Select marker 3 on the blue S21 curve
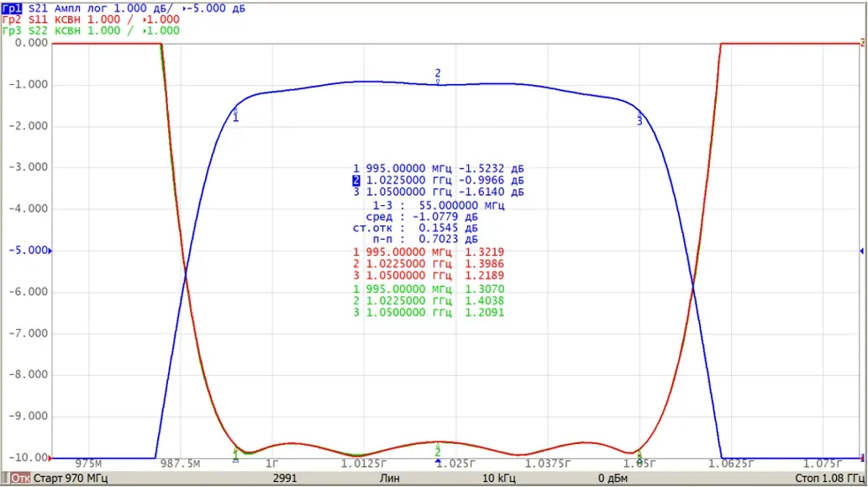868x487 pixels. [639, 118]
